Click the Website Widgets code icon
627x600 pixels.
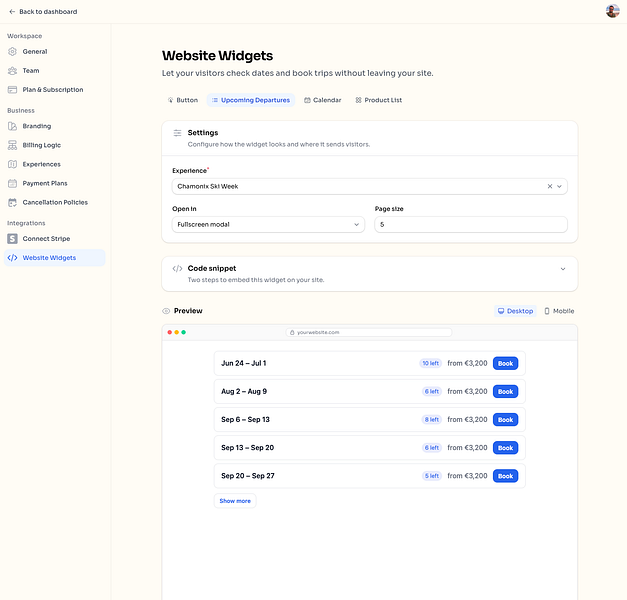point(12,258)
